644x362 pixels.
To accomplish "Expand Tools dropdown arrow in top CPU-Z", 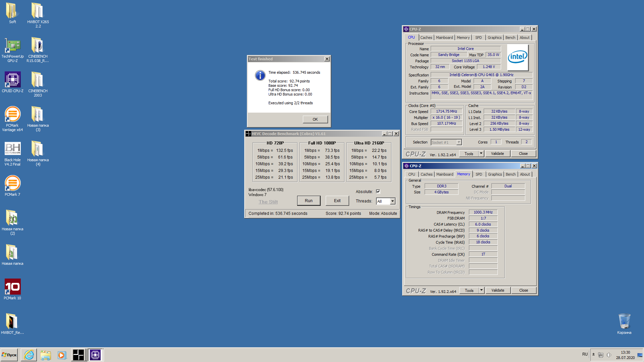I will point(481,154).
